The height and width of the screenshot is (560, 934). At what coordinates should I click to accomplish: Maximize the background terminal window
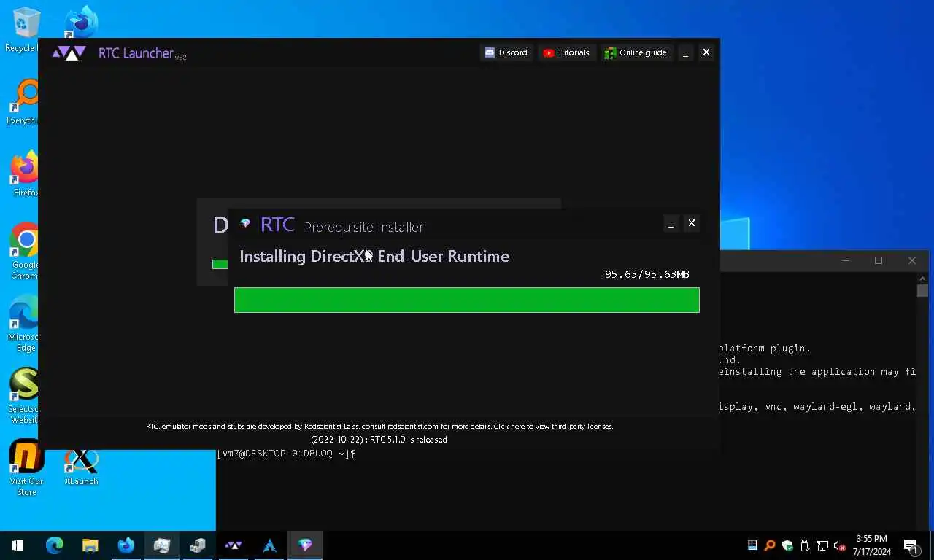[x=879, y=260]
